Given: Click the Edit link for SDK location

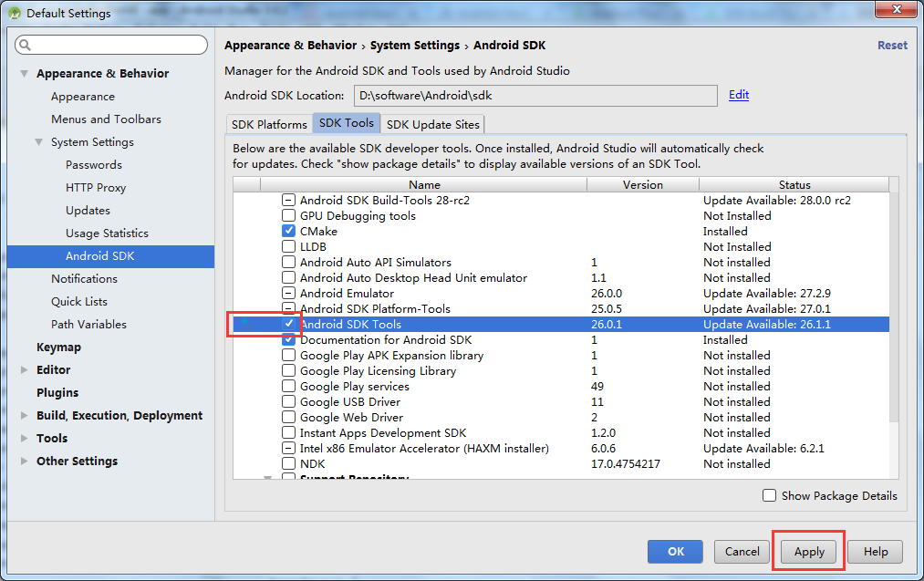Looking at the screenshot, I should pyautogui.click(x=738, y=95).
